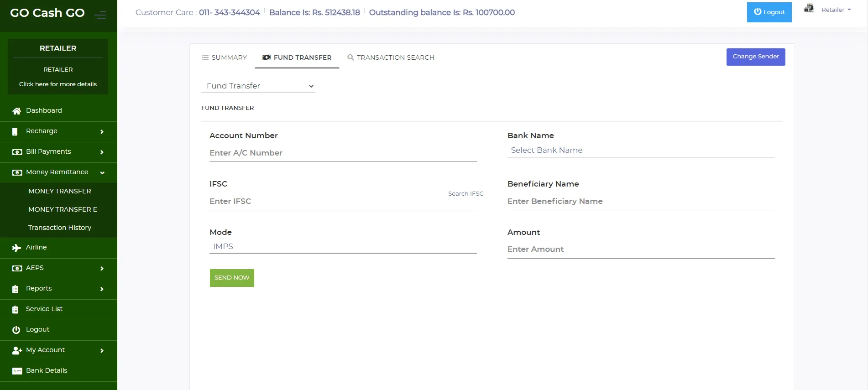Click the hamburger menu icon beside logo
The width and height of the screenshot is (868, 390).
pyautogui.click(x=100, y=15)
